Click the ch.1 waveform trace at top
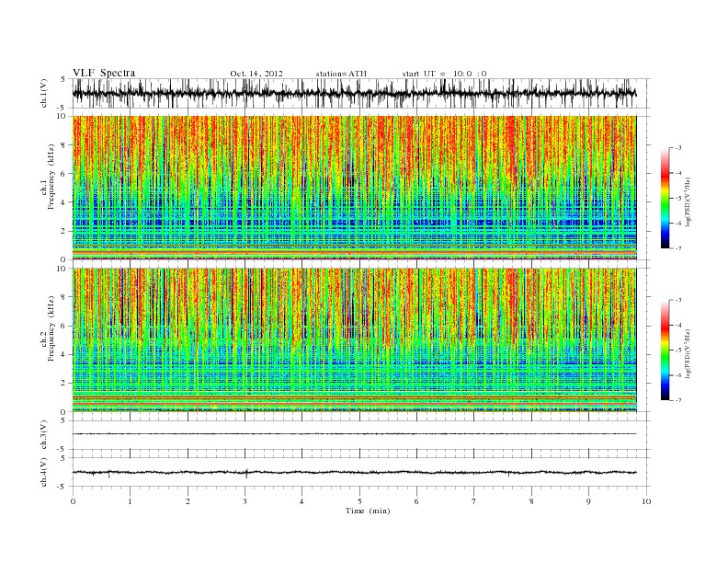 click(355, 93)
